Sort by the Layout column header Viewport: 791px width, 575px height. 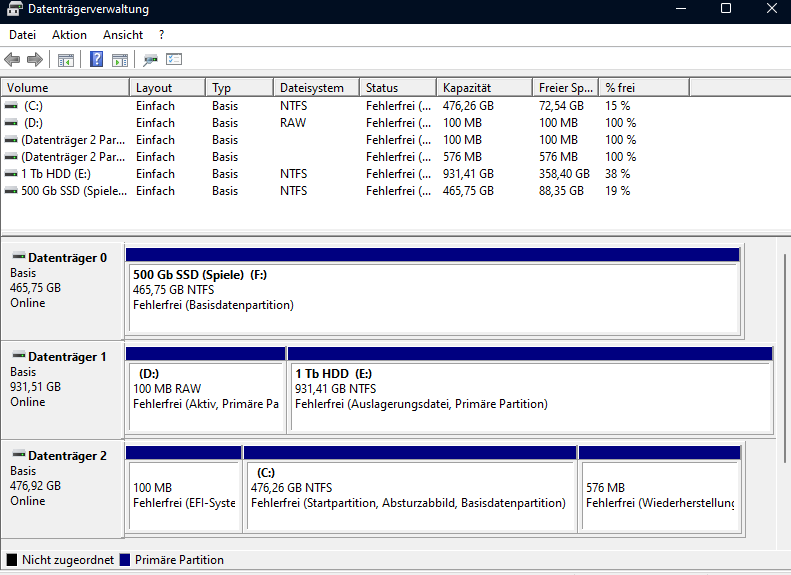pyautogui.click(x=167, y=88)
